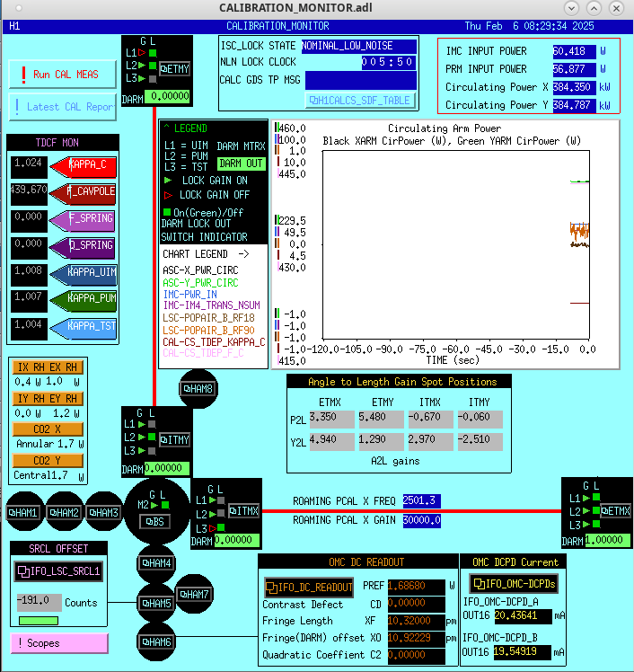Click the ROAMING PCAL X FREQ field
Viewport: 634px width, 672px height.
(421, 500)
